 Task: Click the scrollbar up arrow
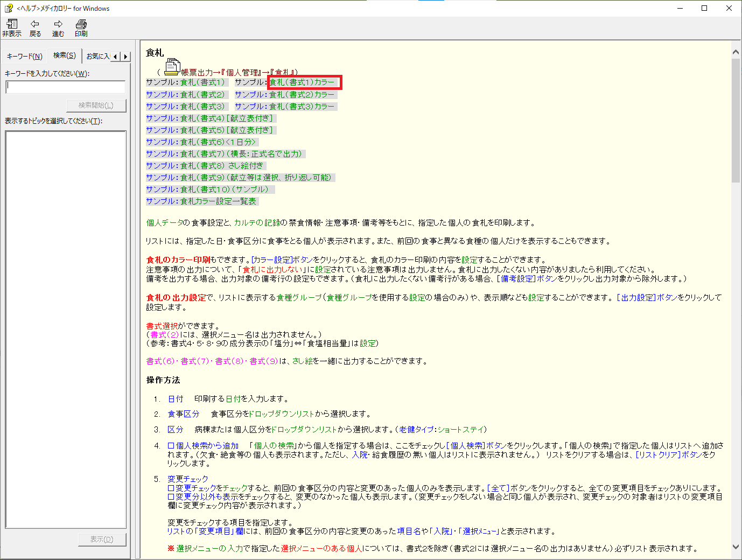[736, 52]
